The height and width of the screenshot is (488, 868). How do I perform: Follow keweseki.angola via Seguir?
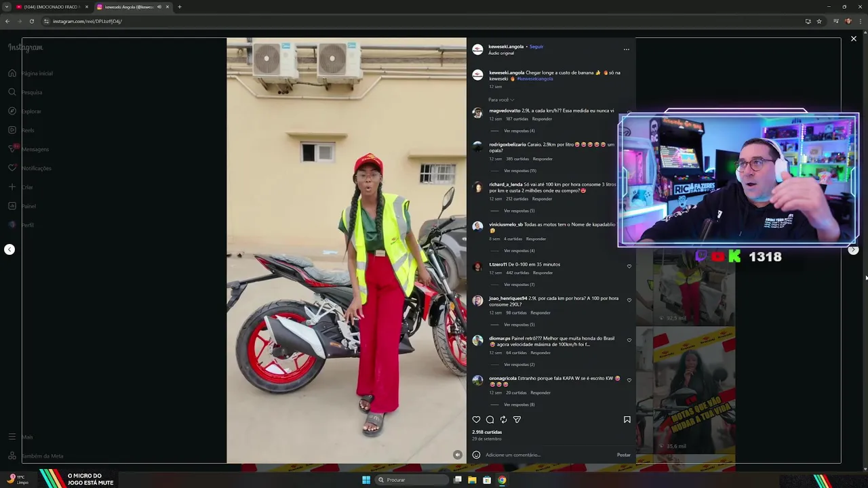pyautogui.click(x=536, y=47)
